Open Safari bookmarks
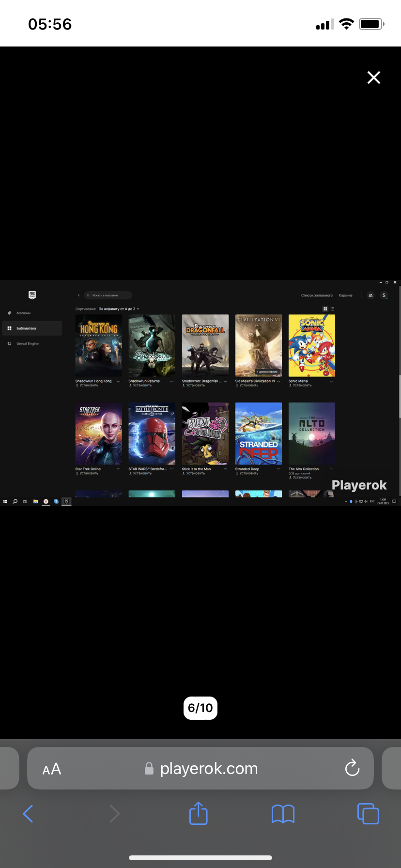This screenshot has height=868, width=401. [x=283, y=814]
